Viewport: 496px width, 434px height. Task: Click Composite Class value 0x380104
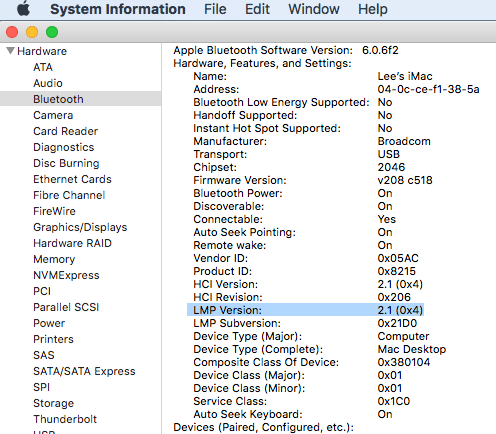(x=404, y=362)
